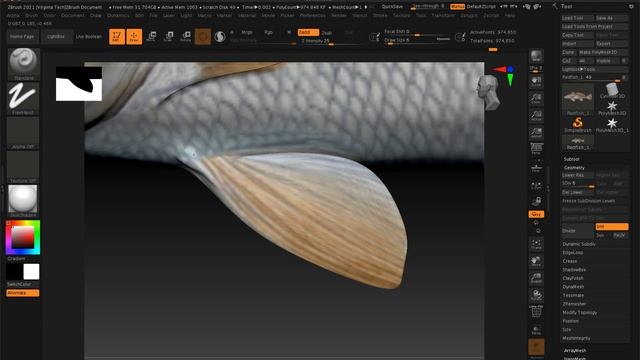Open the Document menu
Screen dimensions: 640x360
click(x=73, y=16)
